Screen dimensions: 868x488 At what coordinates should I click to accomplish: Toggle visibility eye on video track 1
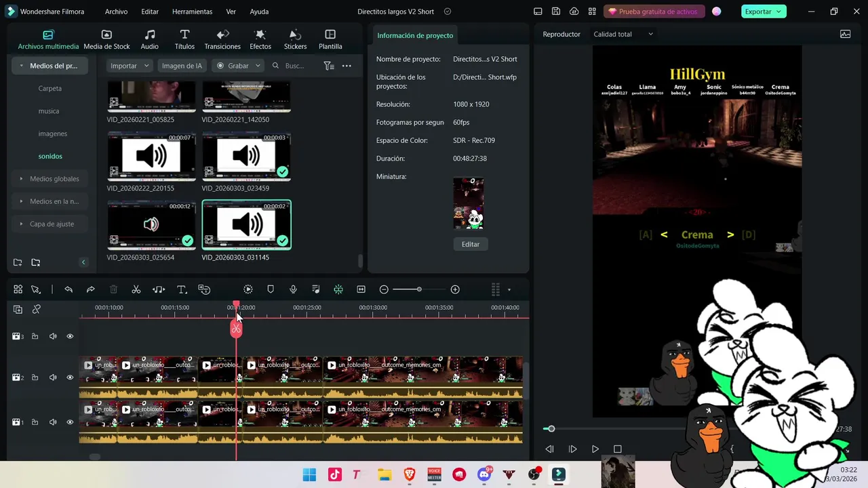point(70,422)
